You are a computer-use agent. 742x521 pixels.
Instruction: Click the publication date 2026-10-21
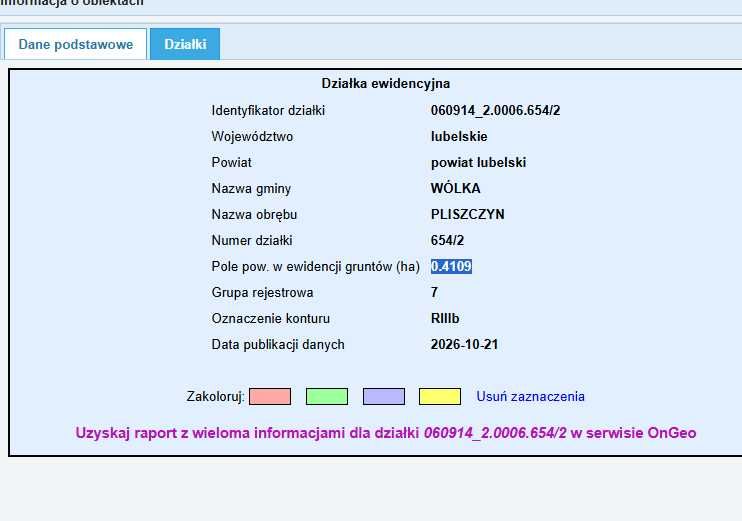tap(464, 344)
